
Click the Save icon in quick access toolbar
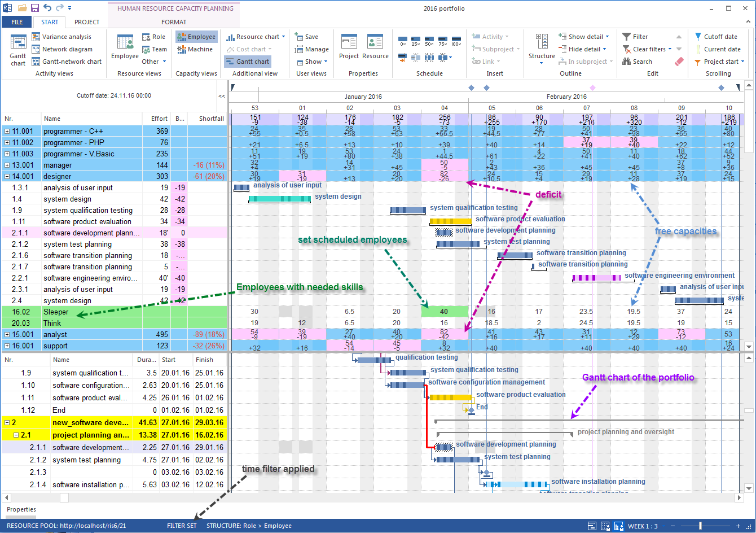[35, 8]
